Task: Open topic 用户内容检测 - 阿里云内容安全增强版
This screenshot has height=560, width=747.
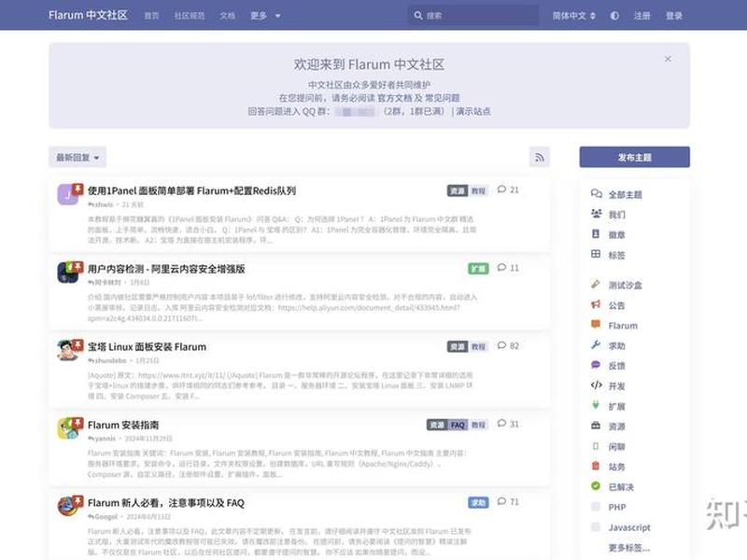Action: [166, 269]
